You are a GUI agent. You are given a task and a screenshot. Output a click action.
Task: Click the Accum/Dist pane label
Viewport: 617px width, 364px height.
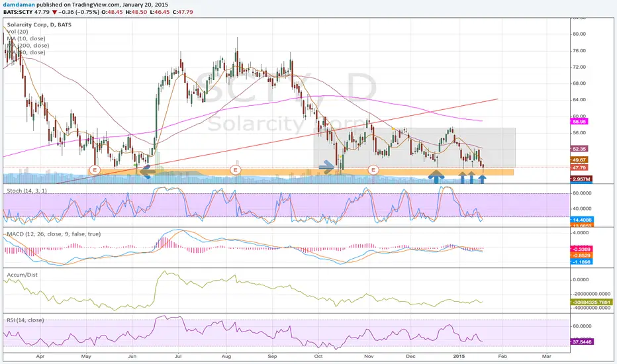tap(22, 274)
